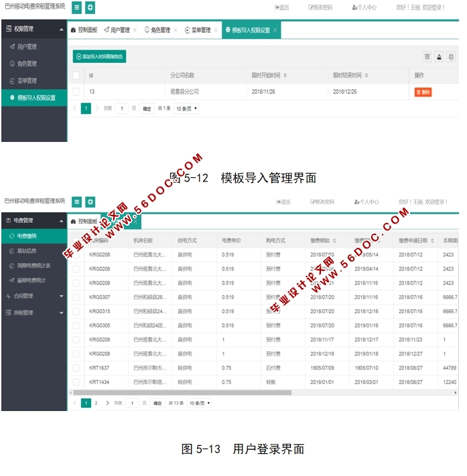
Task: Select 电费缴纳 in the sidebar
Action: tap(34, 236)
